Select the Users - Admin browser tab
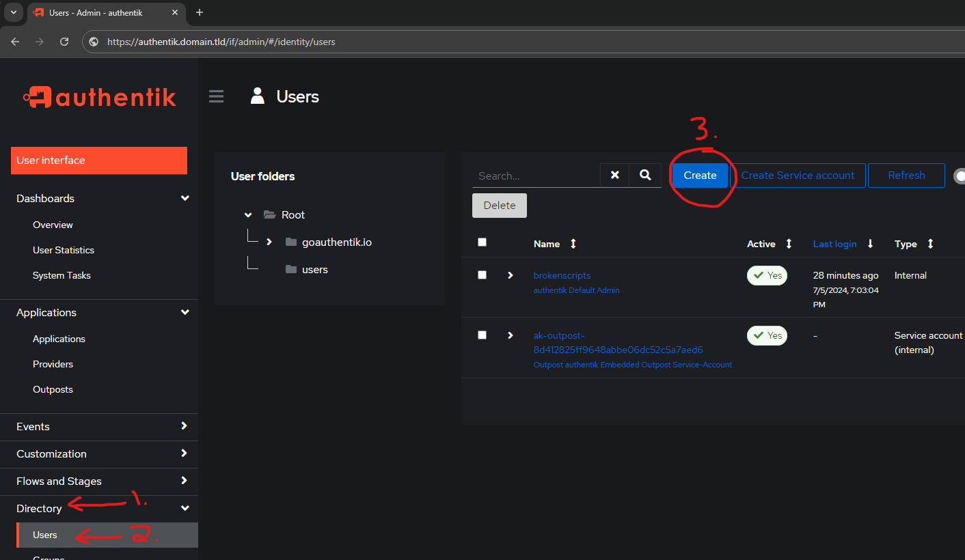 pyautogui.click(x=106, y=13)
